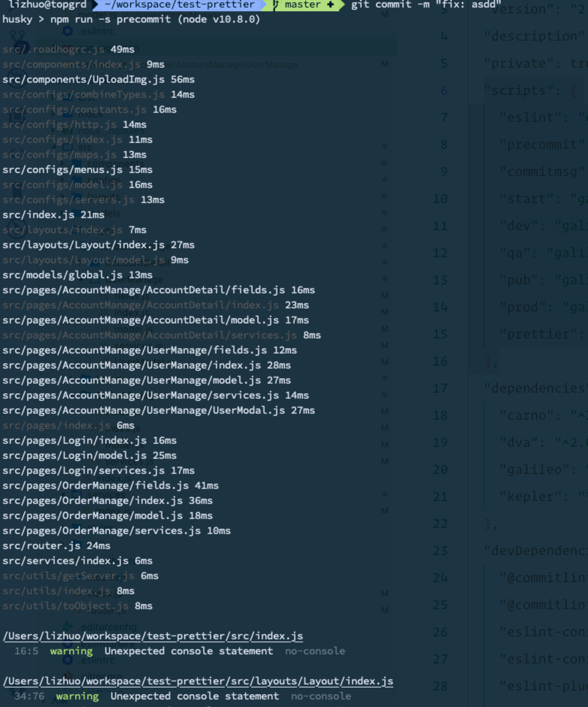This screenshot has width=588, height=707.
Task: Select the src/configs/constants.js 16ms line
Action: coord(89,109)
